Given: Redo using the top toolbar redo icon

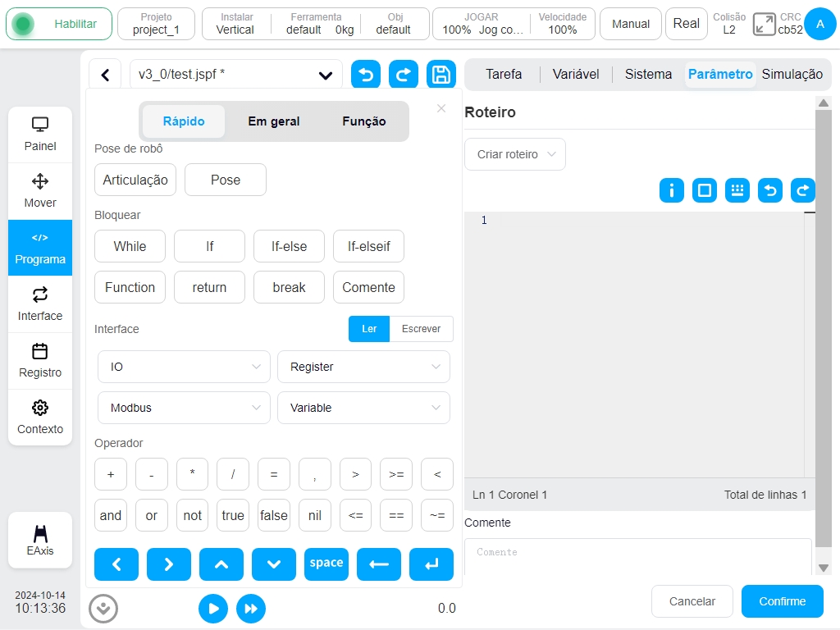Looking at the screenshot, I should [x=404, y=75].
